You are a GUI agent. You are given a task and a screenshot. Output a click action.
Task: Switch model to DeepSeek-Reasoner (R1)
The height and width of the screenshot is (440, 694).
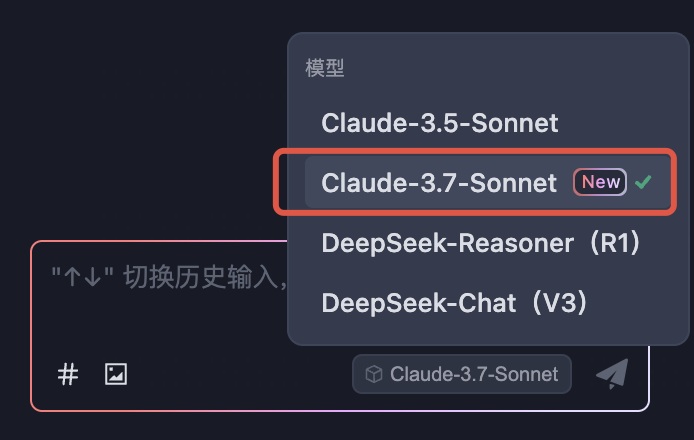(480, 242)
